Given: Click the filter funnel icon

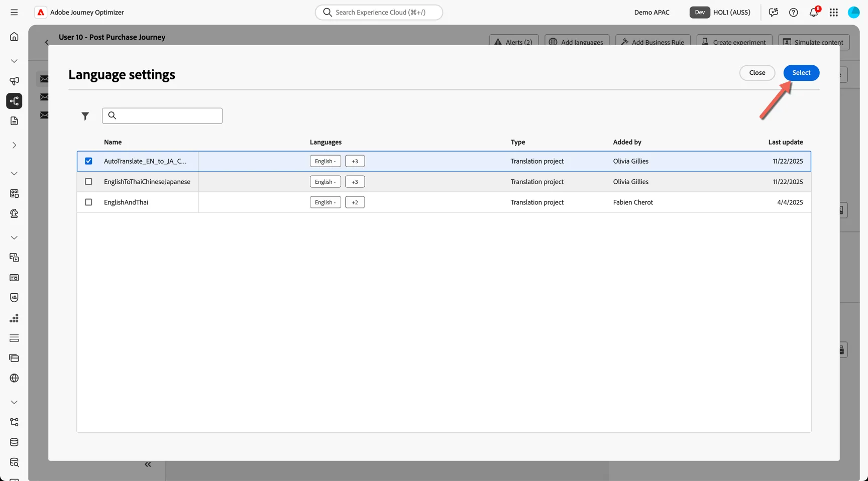Looking at the screenshot, I should click(85, 116).
